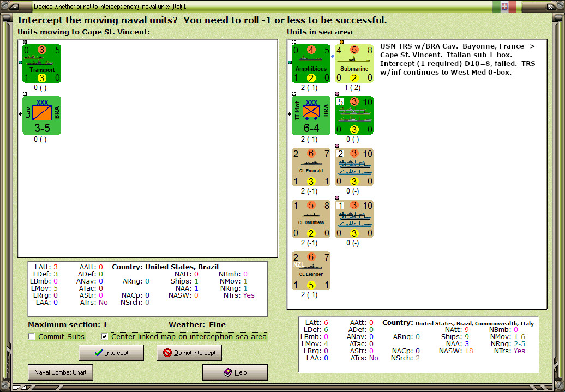Select the CL Dauntless cruiser counter

pos(311,218)
